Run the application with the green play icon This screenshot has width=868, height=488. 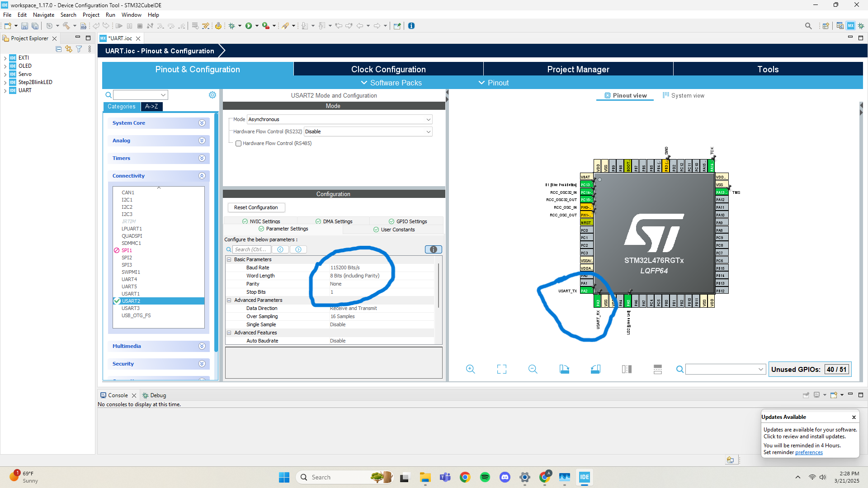(x=249, y=26)
